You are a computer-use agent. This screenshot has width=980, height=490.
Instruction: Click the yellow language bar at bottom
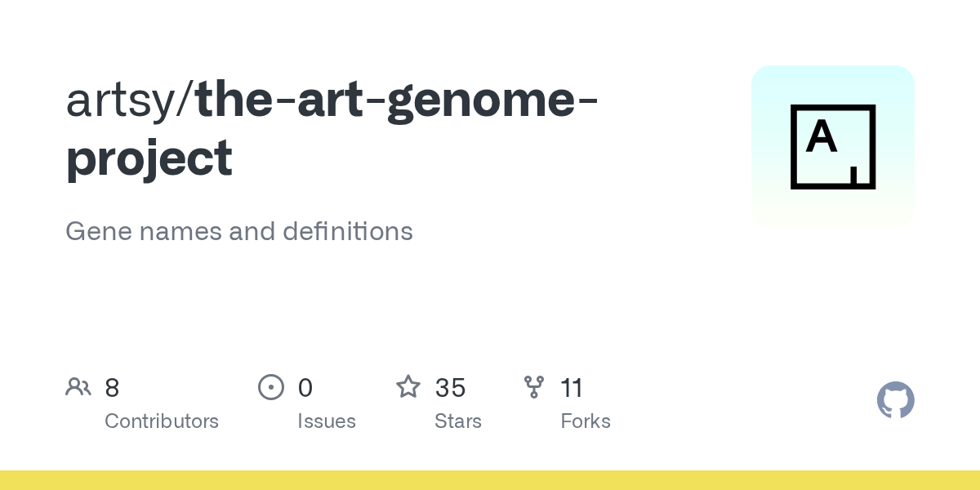[490, 480]
